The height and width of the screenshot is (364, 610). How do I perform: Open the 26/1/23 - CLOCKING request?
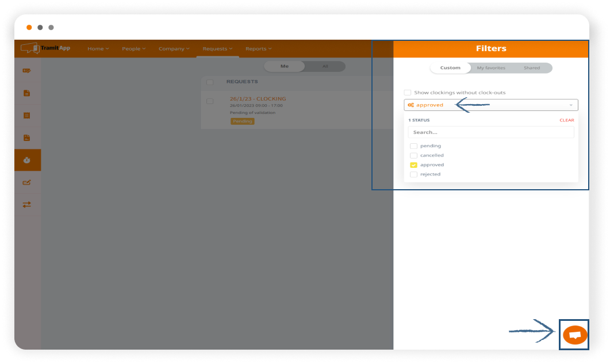click(x=258, y=99)
